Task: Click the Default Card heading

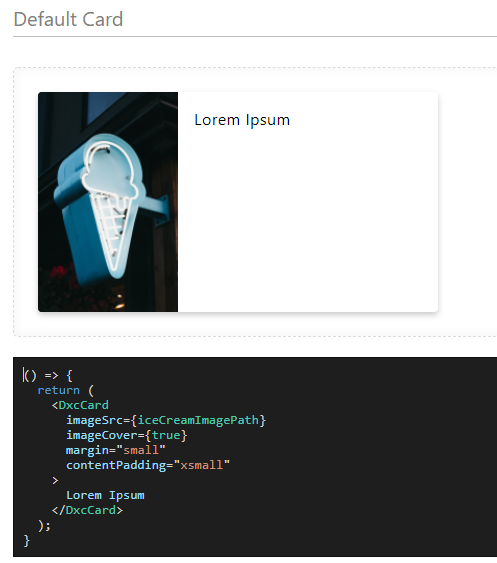Action: [x=68, y=19]
